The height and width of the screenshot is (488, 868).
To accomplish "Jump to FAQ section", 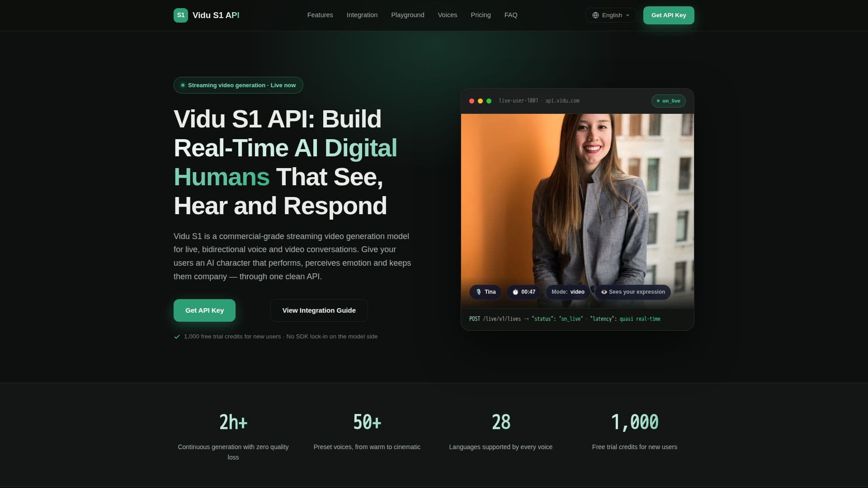I will pyautogui.click(x=510, y=15).
